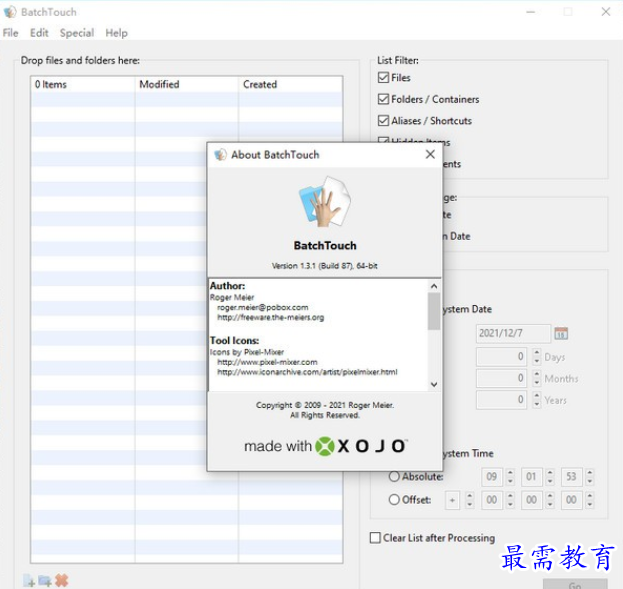Click the Months stepper arrows
Image resolution: width=623 pixels, height=589 pixels.
tap(537, 378)
